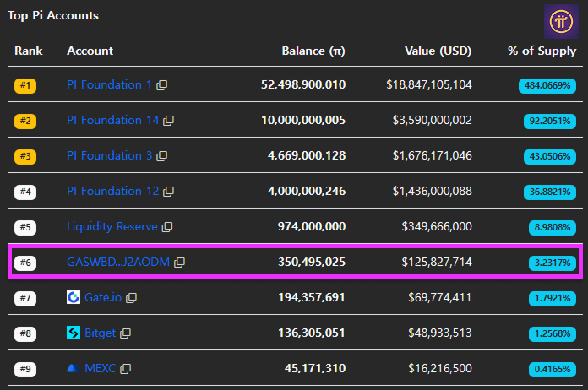Click the 3.2317% supply badge
588x390 pixels.
click(x=553, y=263)
